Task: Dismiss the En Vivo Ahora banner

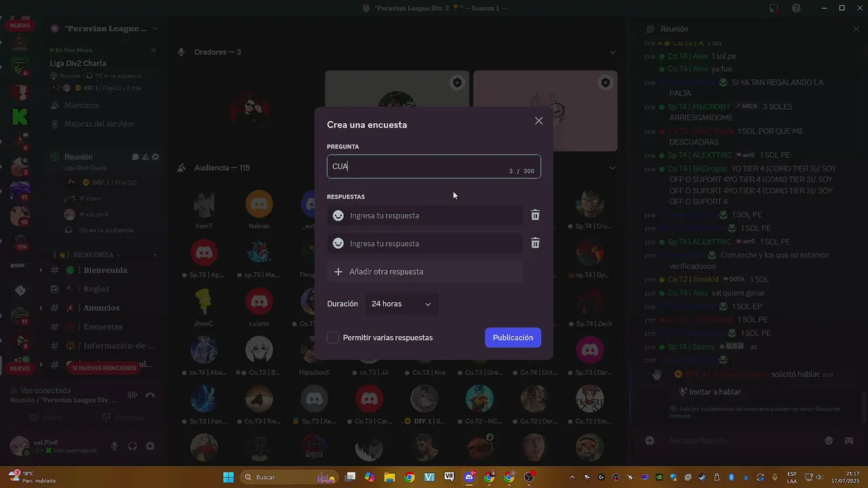Action: (x=153, y=50)
